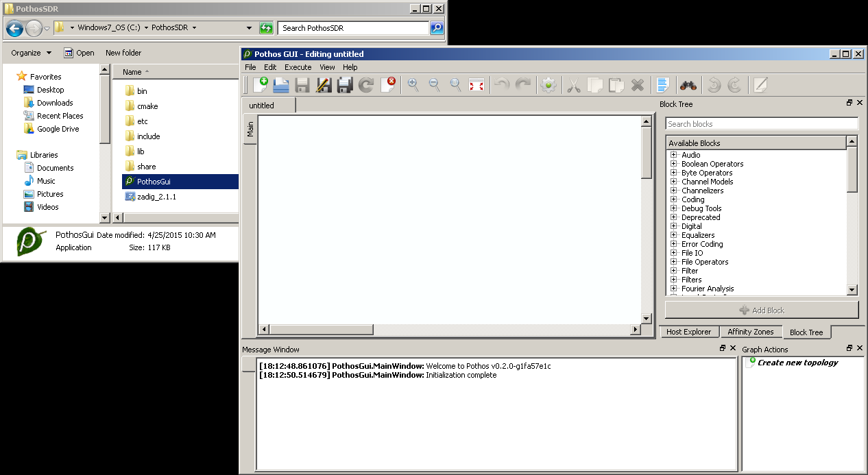Expand the File IO category
The width and height of the screenshot is (868, 475).
coord(674,253)
